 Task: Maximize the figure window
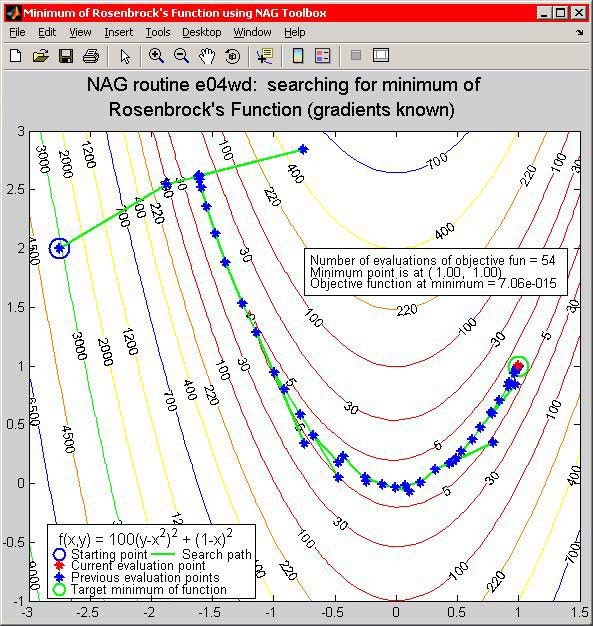pos(561,13)
